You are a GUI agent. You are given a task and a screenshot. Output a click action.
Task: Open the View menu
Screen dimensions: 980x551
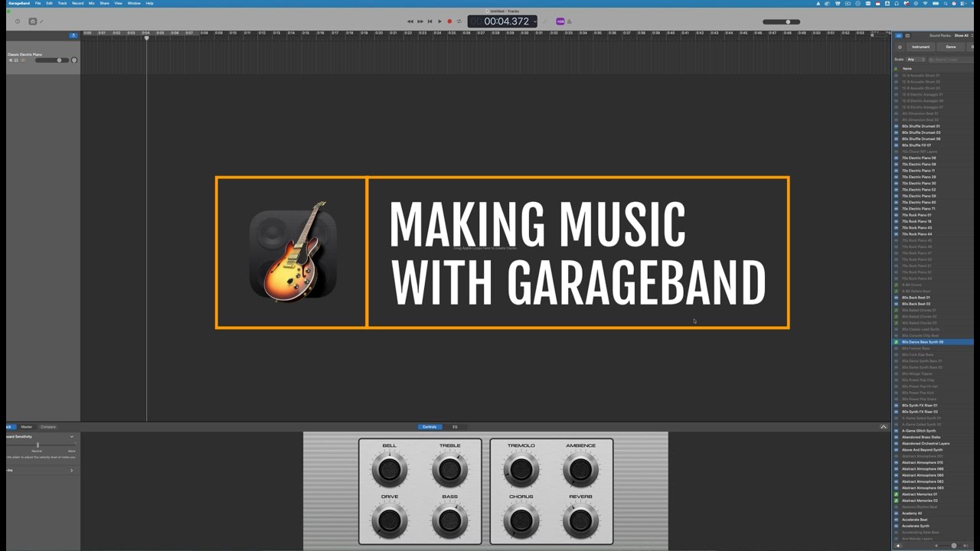pos(119,3)
